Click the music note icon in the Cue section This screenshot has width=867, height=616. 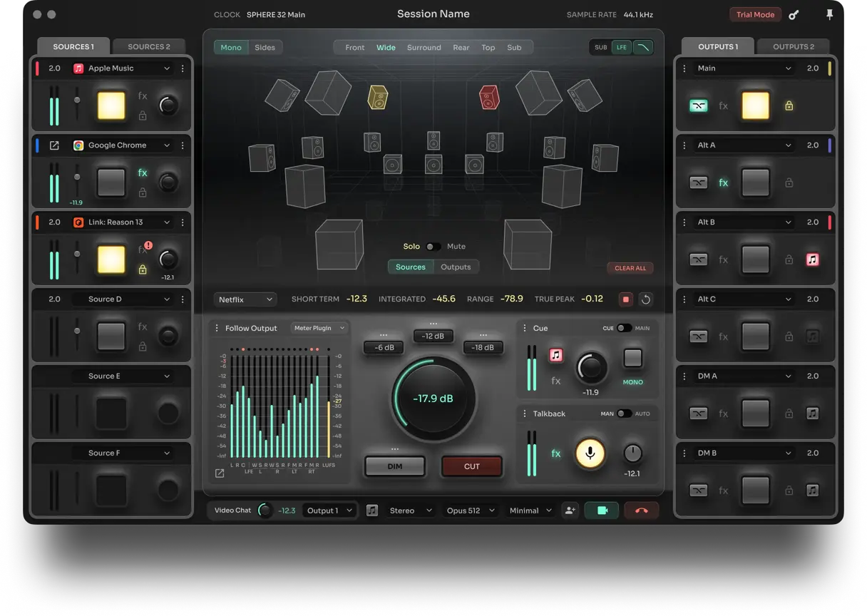tap(556, 354)
